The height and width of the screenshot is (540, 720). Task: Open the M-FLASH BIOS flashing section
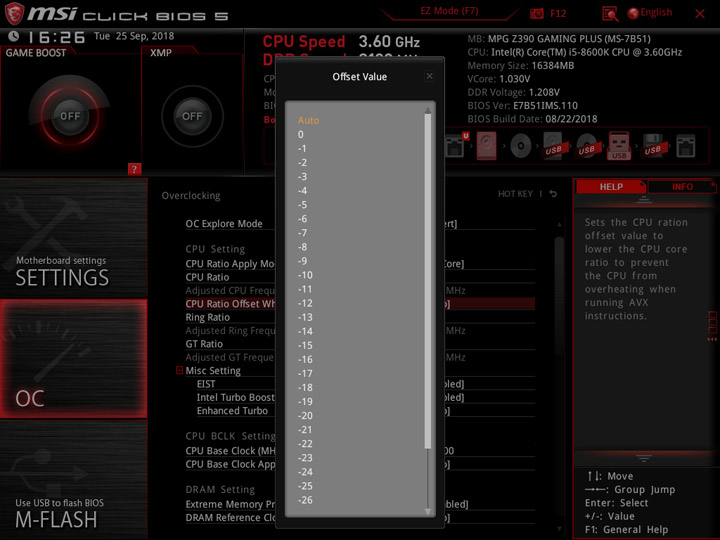tap(73, 479)
